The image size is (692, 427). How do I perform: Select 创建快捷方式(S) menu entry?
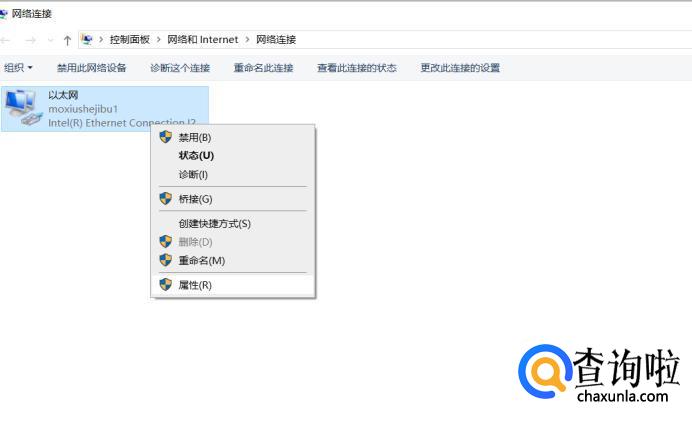point(214,224)
